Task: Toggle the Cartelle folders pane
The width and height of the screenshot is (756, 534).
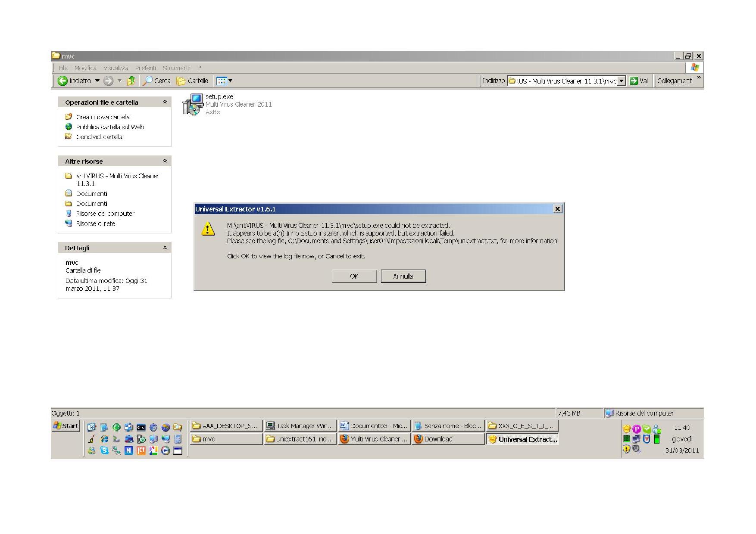Action: tap(192, 81)
